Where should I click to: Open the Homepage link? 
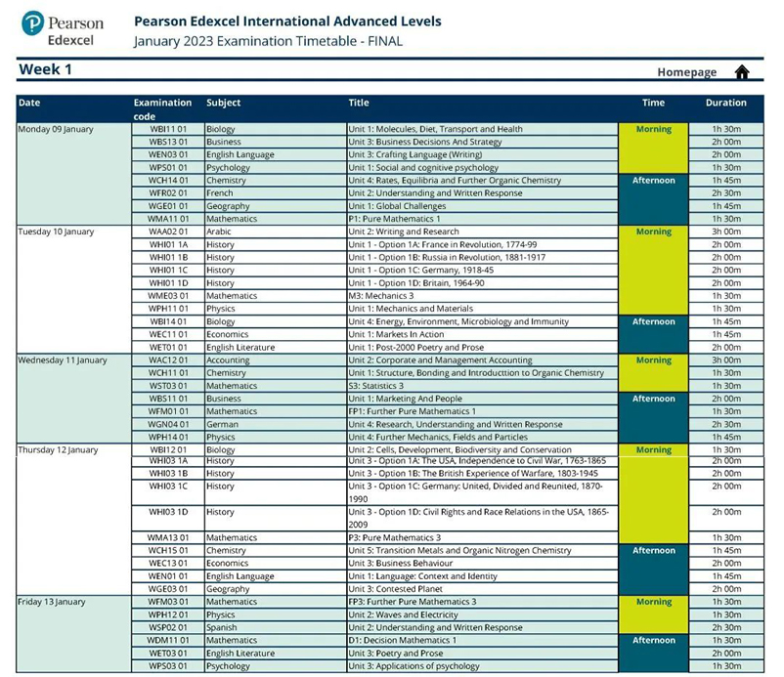point(686,73)
